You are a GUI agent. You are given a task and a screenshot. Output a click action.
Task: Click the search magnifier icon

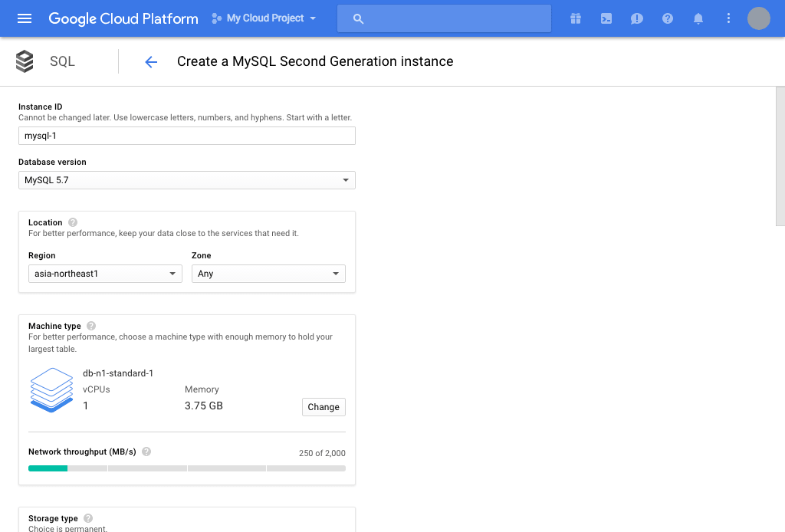point(358,19)
